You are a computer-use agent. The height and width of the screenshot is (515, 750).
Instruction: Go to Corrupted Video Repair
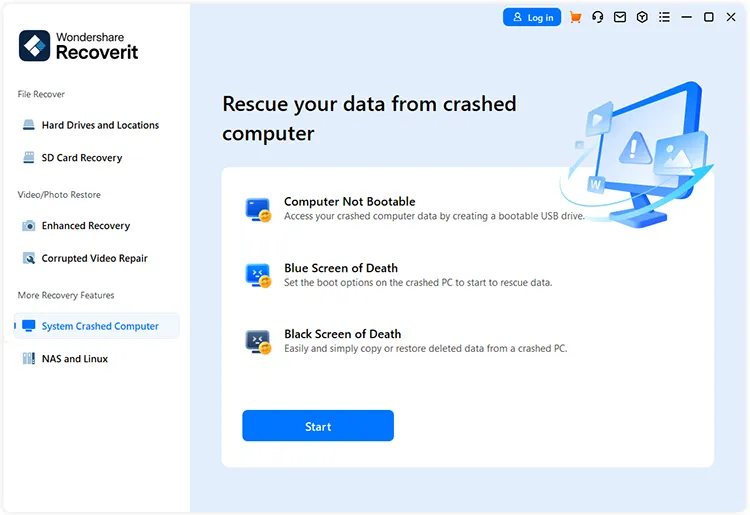pos(96,258)
